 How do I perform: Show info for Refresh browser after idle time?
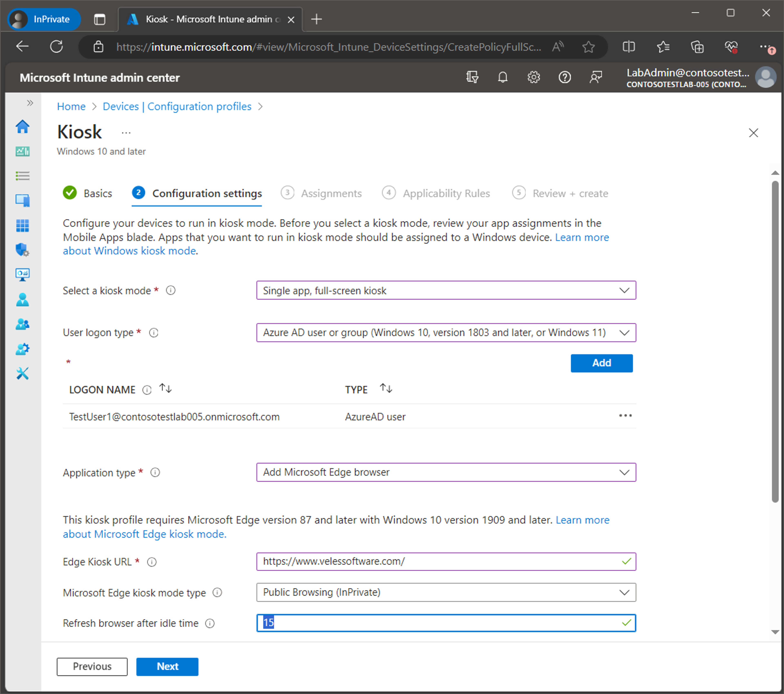point(210,623)
